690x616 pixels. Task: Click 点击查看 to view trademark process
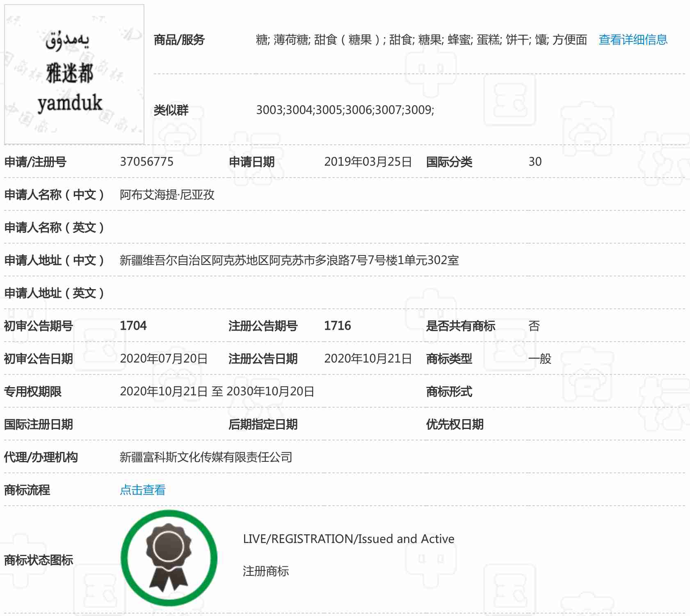point(142,490)
